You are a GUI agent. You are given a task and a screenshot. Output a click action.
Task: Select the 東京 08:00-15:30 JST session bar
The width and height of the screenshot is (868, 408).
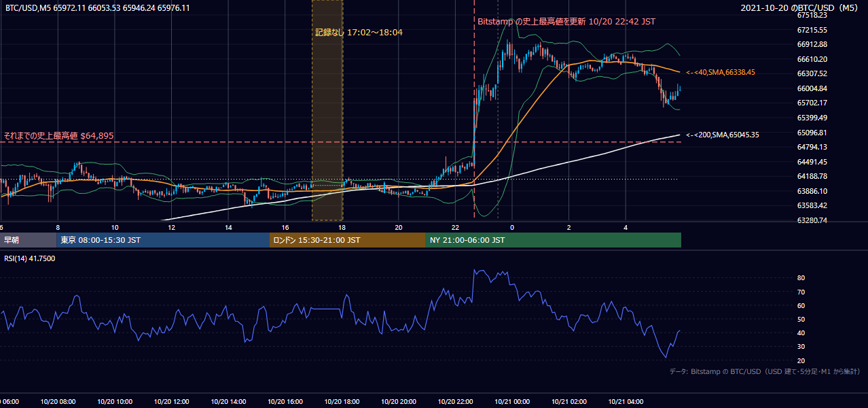click(x=163, y=240)
